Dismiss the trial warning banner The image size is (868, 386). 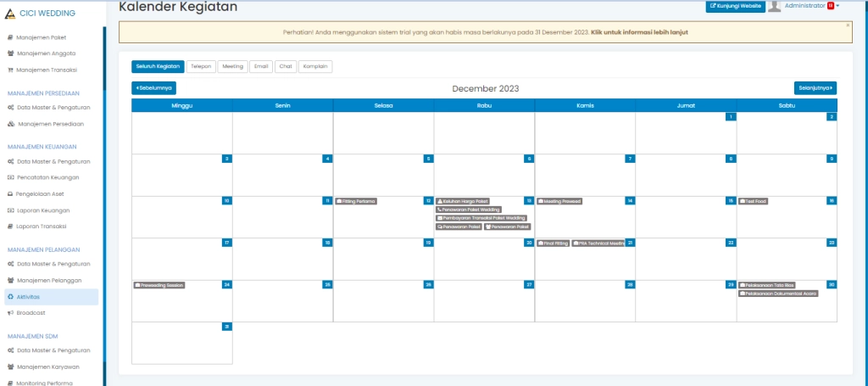(x=848, y=25)
